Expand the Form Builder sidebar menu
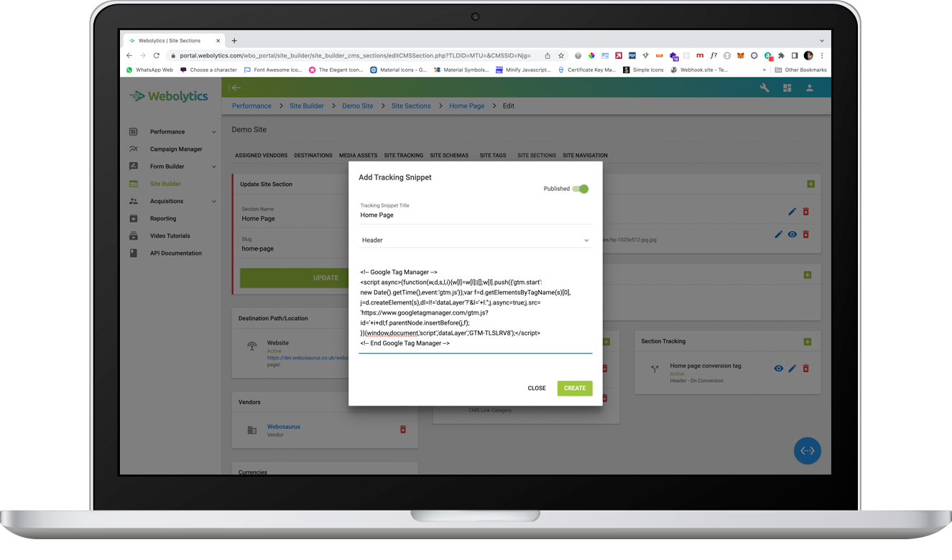The height and width of the screenshot is (560, 952). click(213, 167)
